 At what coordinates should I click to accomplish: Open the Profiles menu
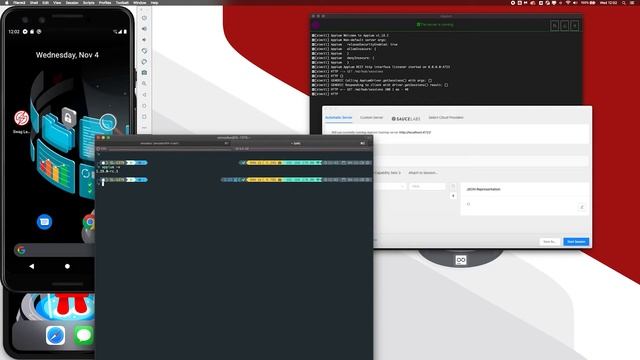point(105,2)
